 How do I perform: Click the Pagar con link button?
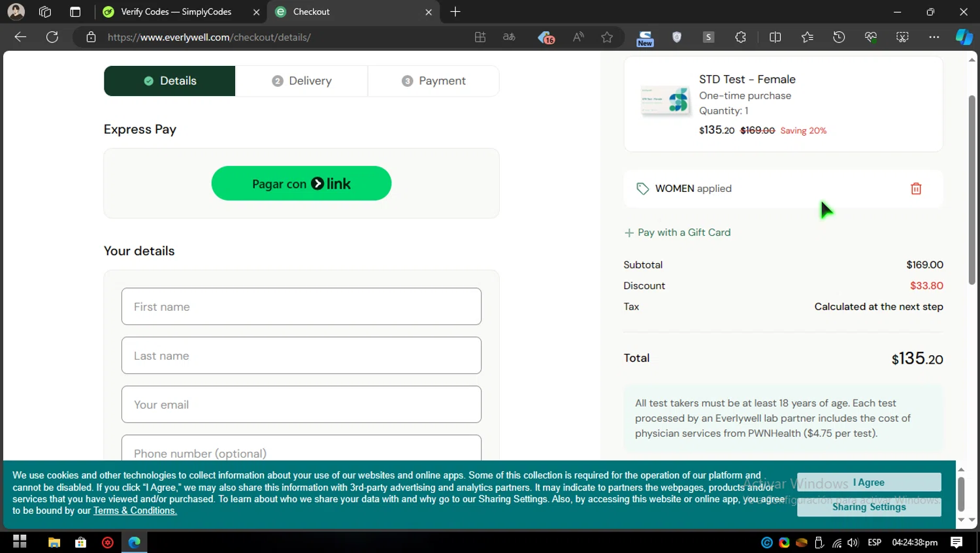pyautogui.click(x=301, y=183)
